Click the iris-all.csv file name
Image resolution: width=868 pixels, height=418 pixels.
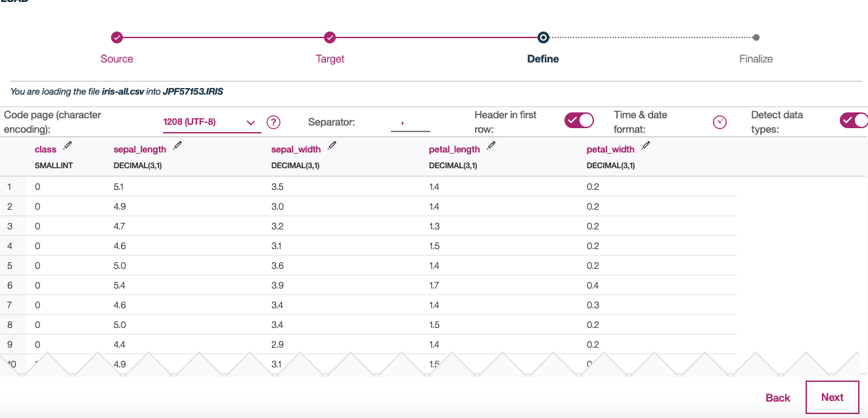(123, 92)
